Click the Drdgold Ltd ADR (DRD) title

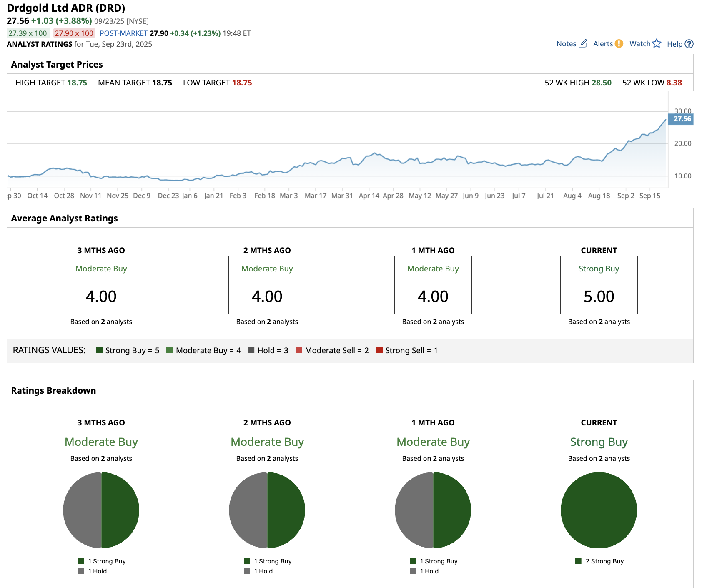coord(66,8)
